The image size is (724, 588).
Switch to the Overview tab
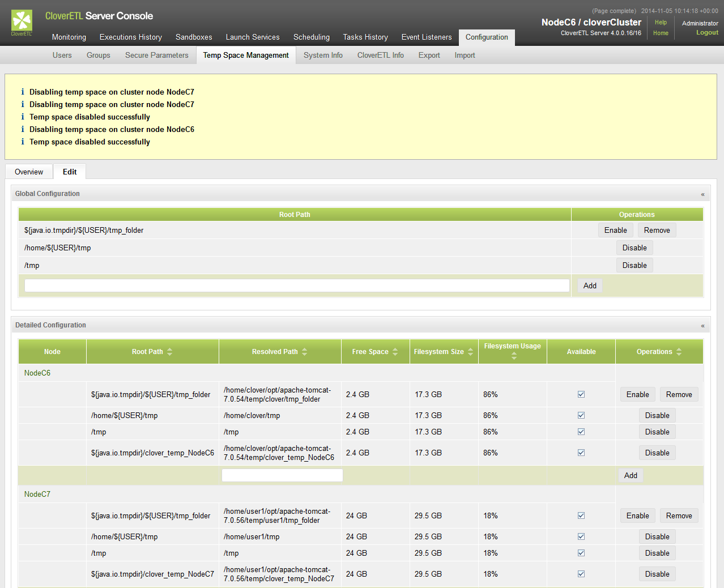point(29,172)
